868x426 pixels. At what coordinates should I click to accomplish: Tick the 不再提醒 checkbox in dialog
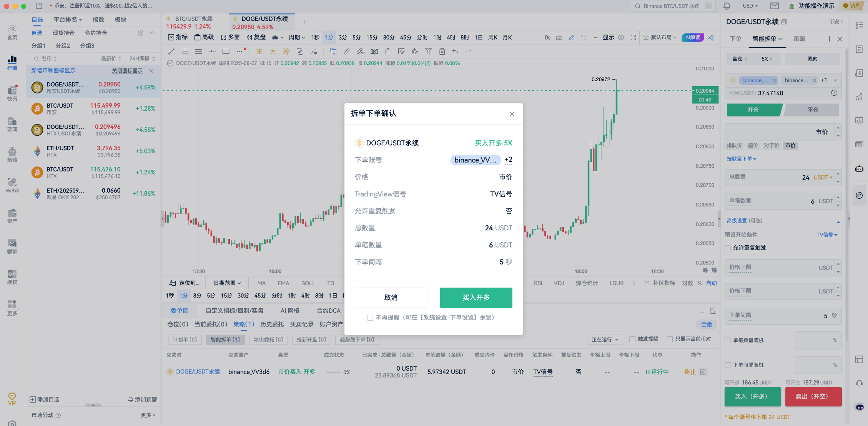pos(370,318)
